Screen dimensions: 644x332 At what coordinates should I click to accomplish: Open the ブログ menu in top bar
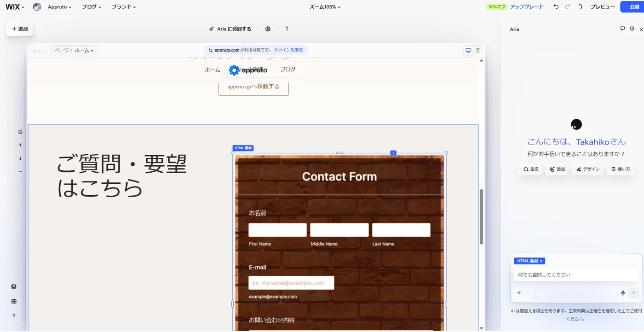pyautogui.click(x=92, y=7)
